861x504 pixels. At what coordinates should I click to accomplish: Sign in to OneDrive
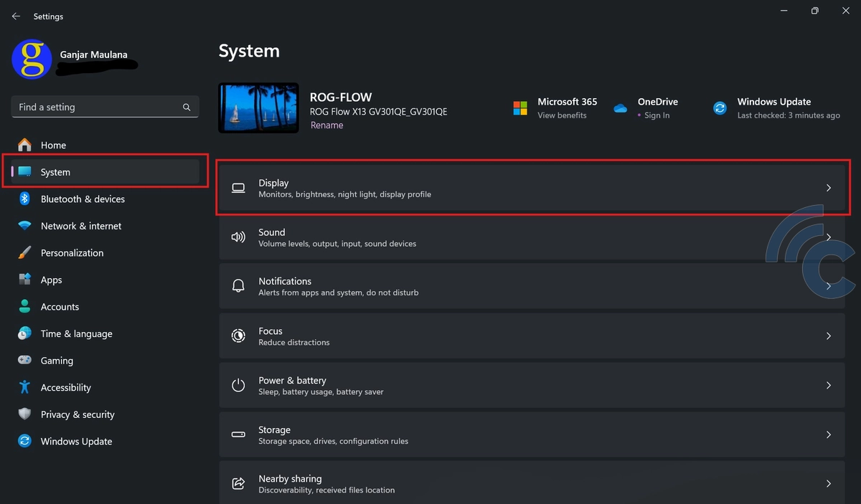click(657, 115)
